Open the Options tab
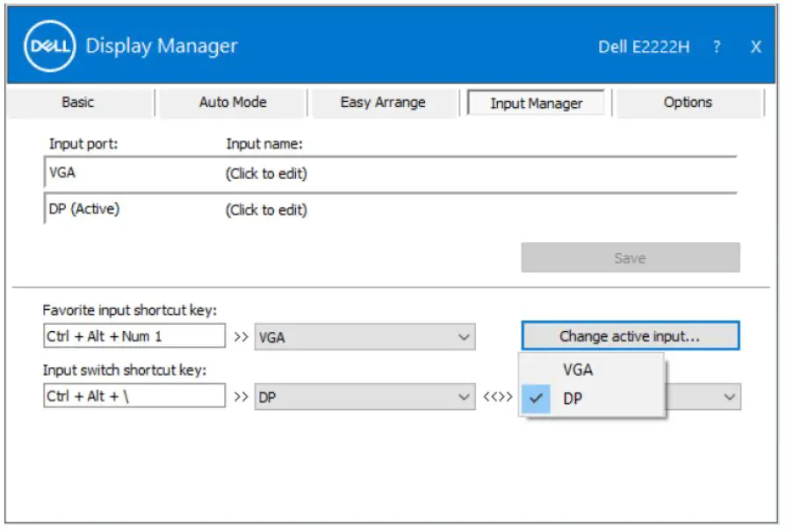This screenshot has width=786, height=532. pos(689,102)
